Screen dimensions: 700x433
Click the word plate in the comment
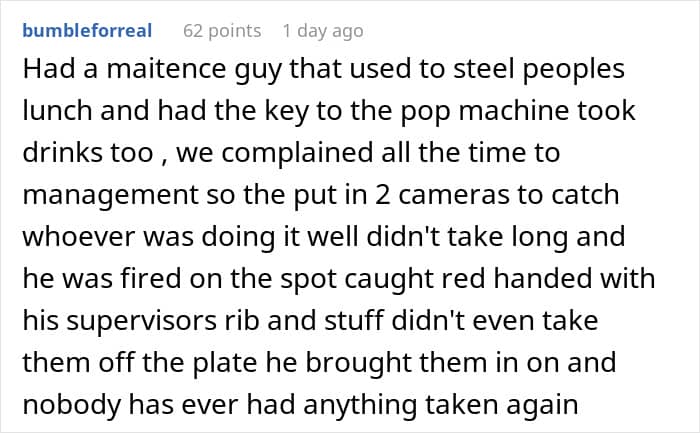tap(225, 362)
